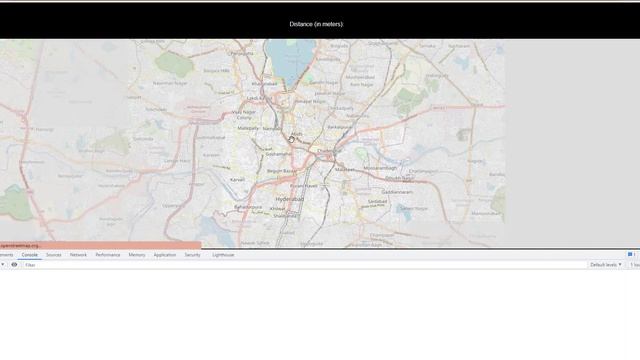Click the Begum Bazaar label on the map

tap(282, 171)
